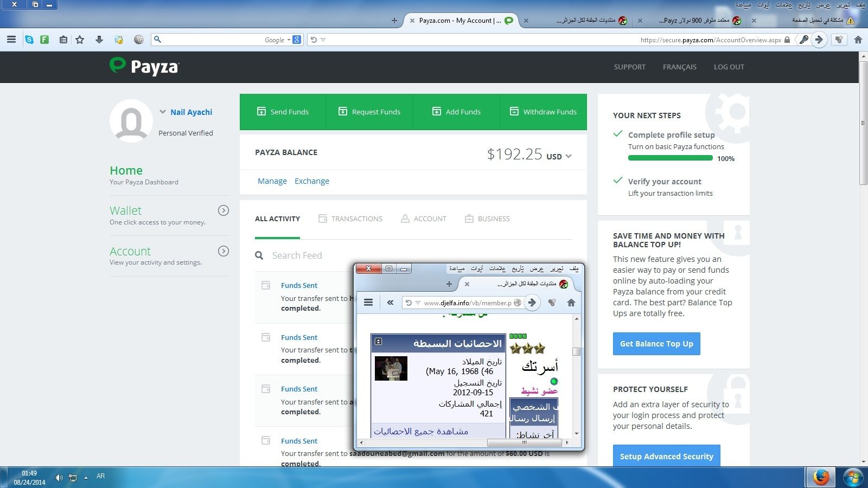
Task: Select Withdraw Funds
Action: click(x=544, y=112)
